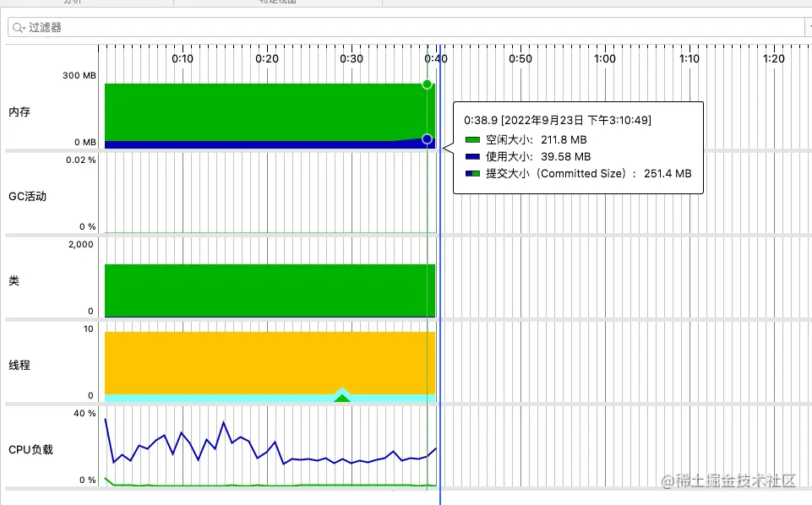The width and height of the screenshot is (812, 505).
Task: Select the 线程 telemetry row label
Action: (x=19, y=365)
